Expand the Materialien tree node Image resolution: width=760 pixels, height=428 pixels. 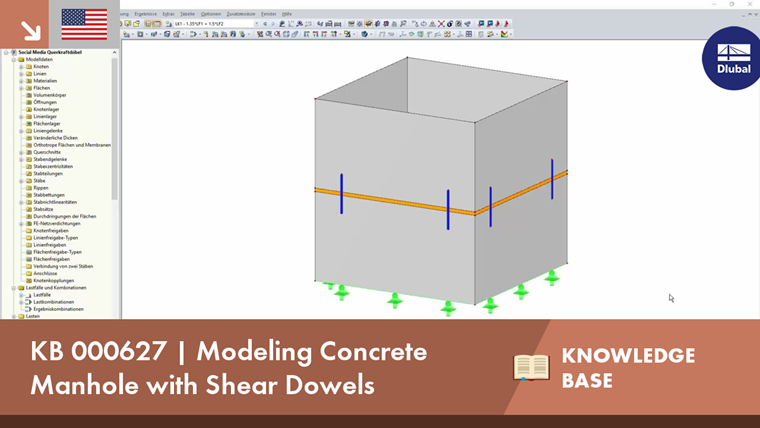[21, 81]
